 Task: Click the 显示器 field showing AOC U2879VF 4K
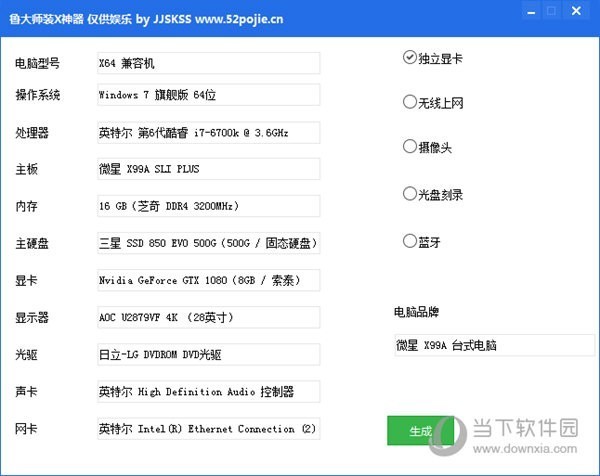[209, 317]
